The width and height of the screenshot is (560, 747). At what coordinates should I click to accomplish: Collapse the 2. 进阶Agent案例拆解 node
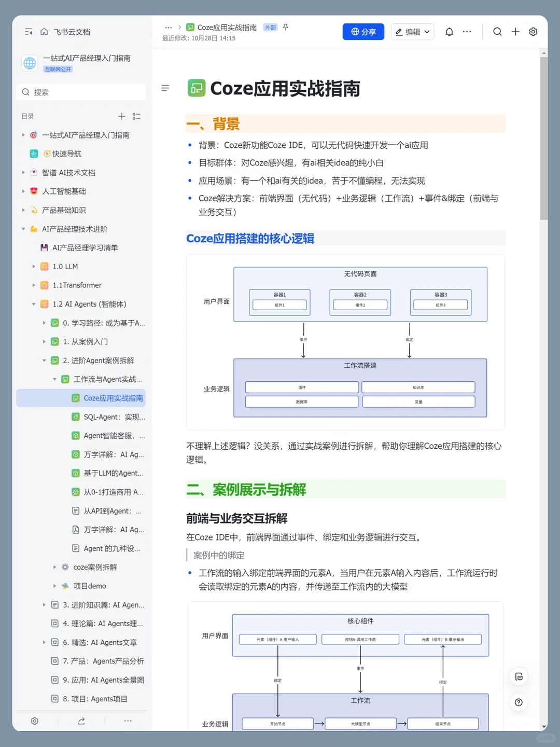(x=44, y=361)
